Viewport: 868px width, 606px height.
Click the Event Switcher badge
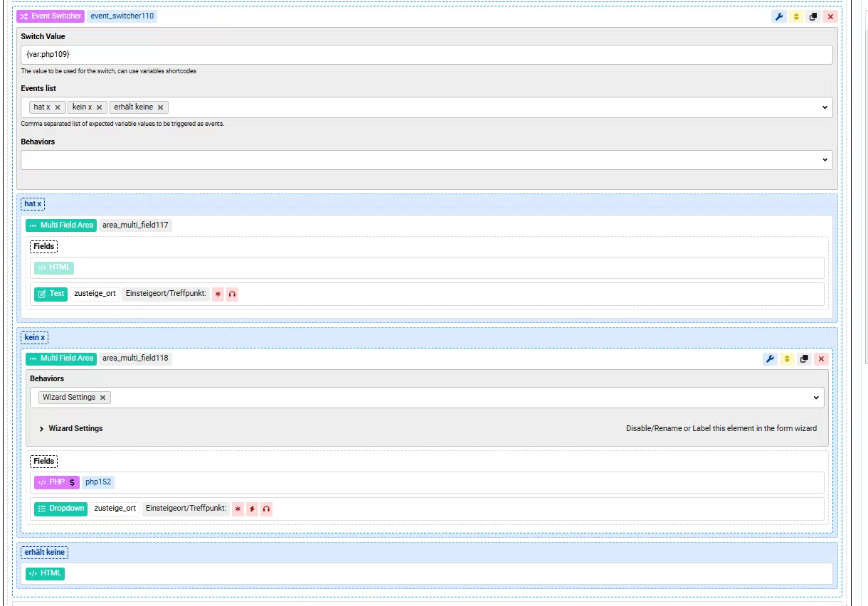tap(50, 16)
